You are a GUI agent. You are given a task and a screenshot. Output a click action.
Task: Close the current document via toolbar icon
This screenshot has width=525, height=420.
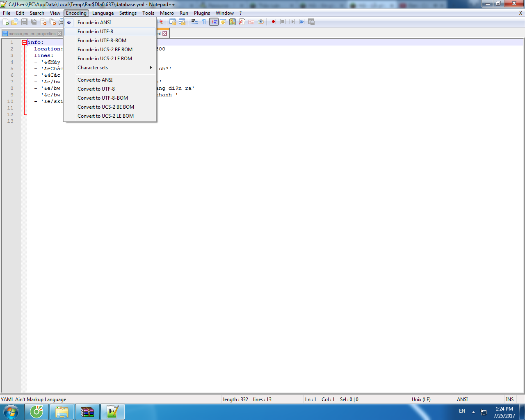tap(43, 22)
